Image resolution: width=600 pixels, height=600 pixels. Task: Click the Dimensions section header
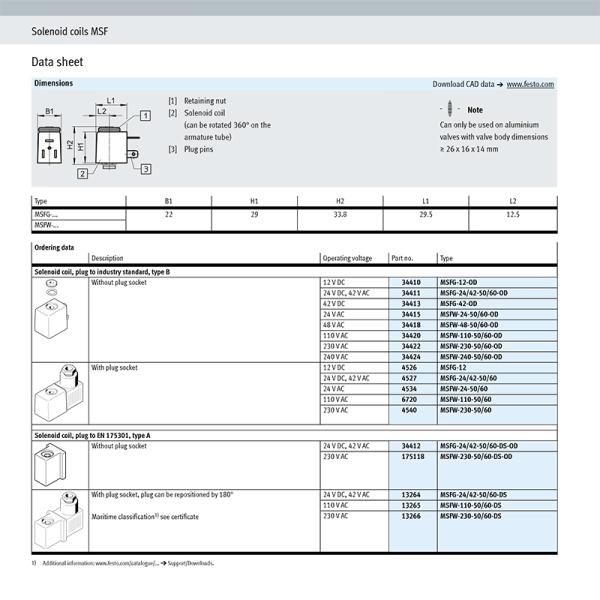click(x=54, y=84)
